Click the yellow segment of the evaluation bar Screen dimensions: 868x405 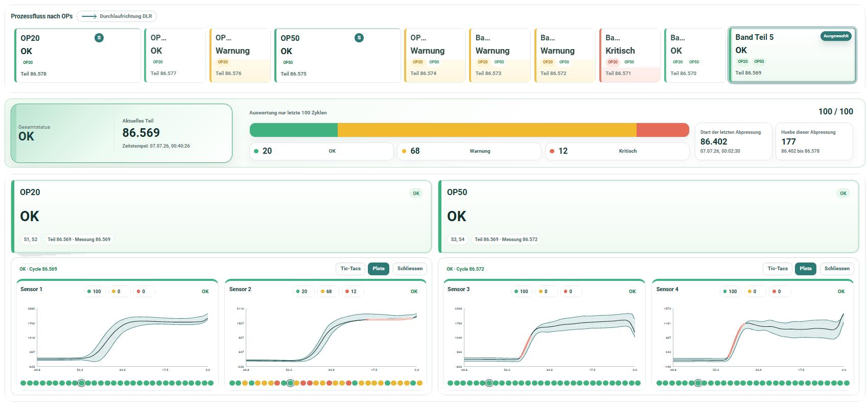coord(487,130)
